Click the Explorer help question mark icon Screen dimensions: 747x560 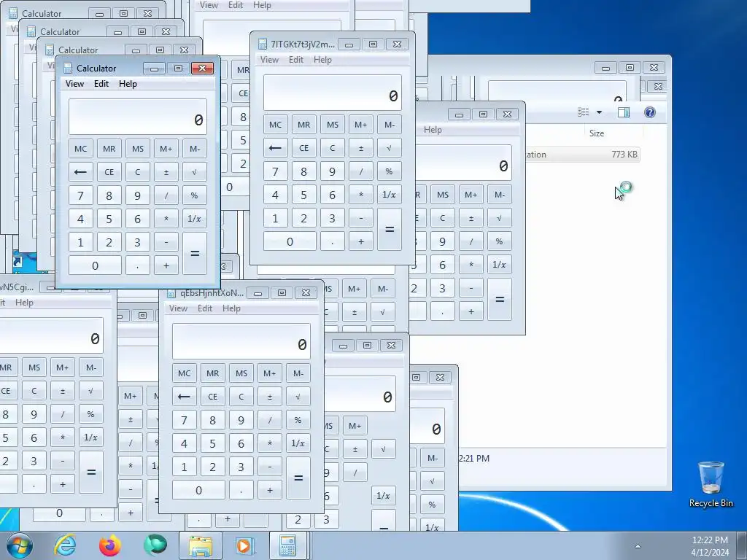click(649, 112)
